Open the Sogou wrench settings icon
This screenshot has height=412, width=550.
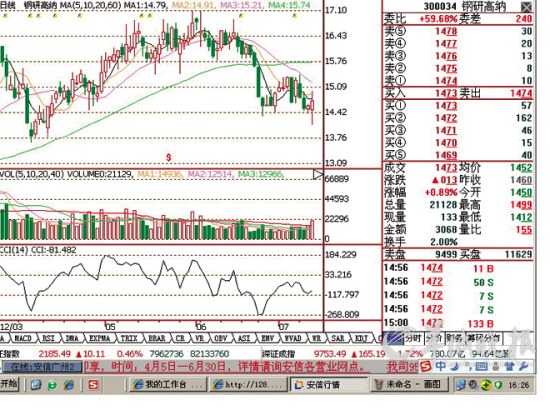tap(523, 367)
